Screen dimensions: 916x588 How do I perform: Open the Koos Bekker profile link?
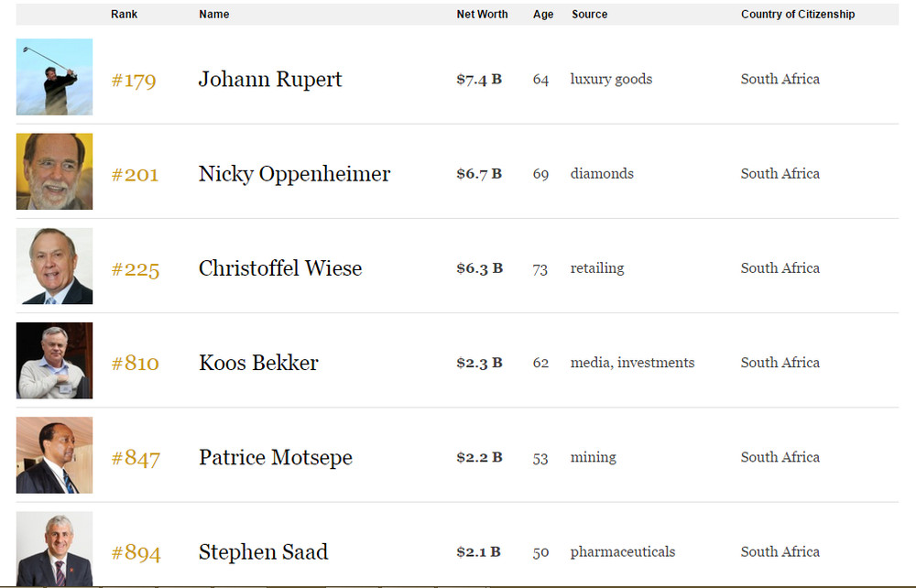click(258, 364)
